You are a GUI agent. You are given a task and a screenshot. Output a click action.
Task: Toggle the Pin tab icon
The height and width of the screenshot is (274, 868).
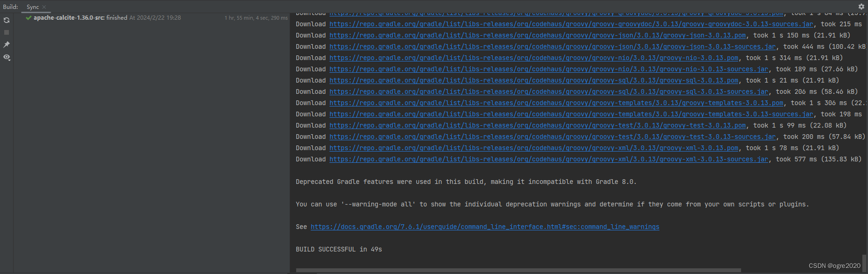click(7, 45)
